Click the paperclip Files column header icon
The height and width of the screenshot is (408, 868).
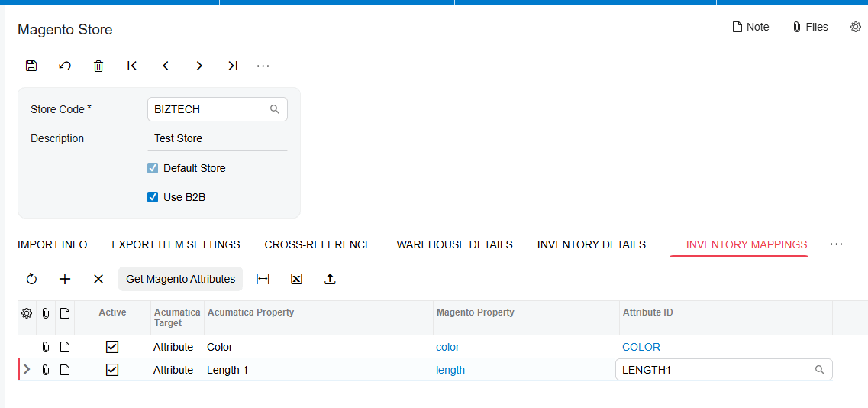coord(45,314)
